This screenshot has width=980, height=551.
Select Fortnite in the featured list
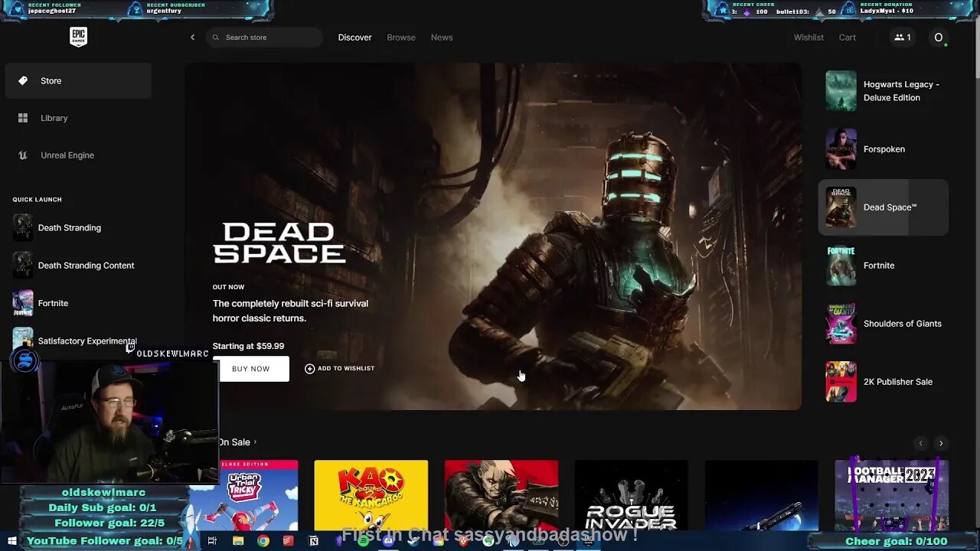884,266
